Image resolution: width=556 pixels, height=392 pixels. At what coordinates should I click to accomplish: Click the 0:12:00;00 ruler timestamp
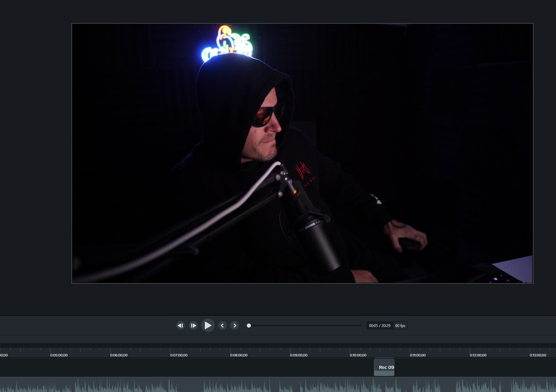click(478, 354)
